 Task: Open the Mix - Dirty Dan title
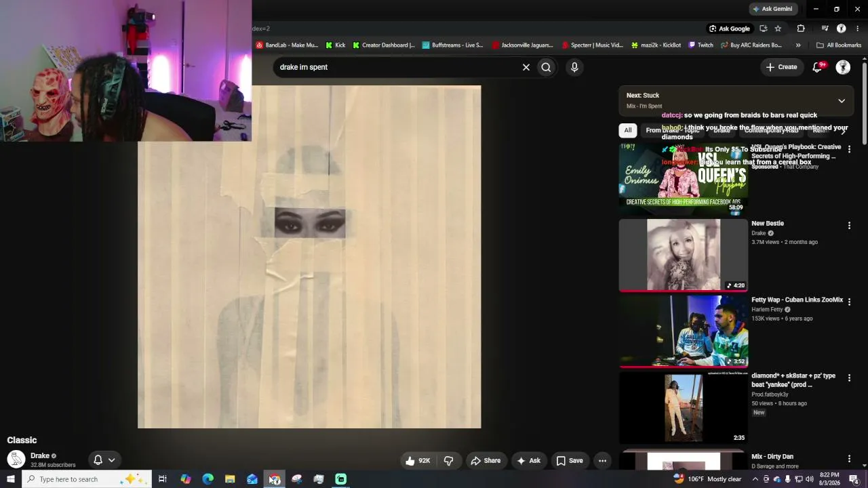click(772, 457)
